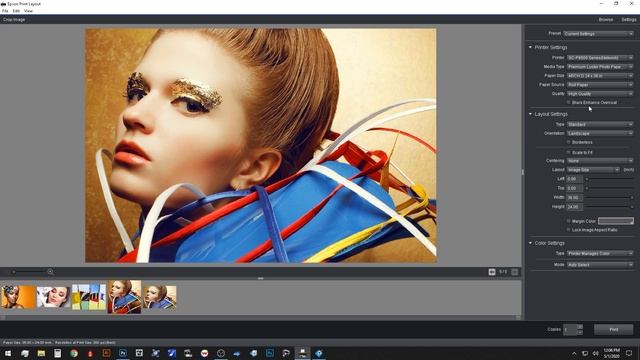The height and width of the screenshot is (360, 640).
Task: Click the Left margin input field
Action: (x=574, y=179)
